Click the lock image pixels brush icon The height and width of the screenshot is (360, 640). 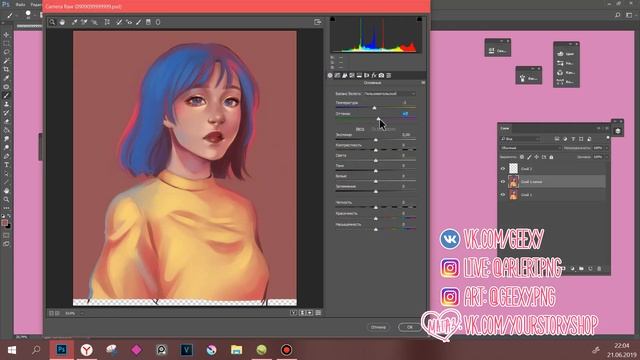click(x=529, y=157)
